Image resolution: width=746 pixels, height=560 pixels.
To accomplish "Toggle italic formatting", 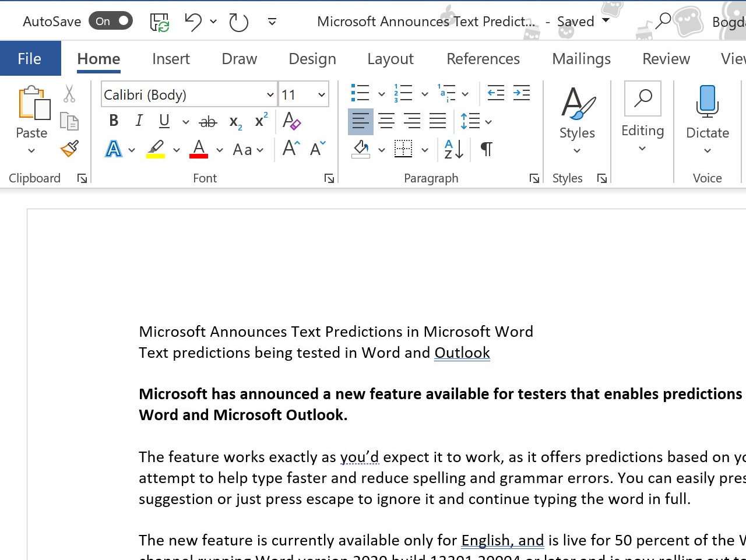I will point(139,121).
